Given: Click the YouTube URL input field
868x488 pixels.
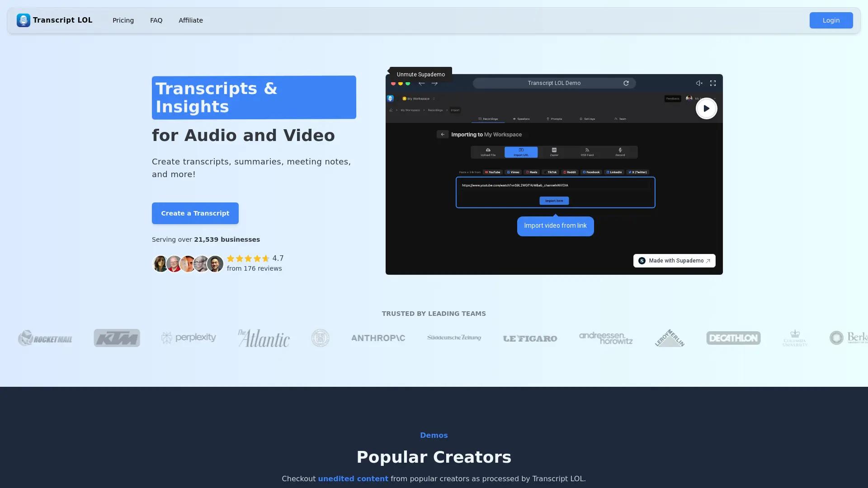Looking at the screenshot, I should [555, 185].
